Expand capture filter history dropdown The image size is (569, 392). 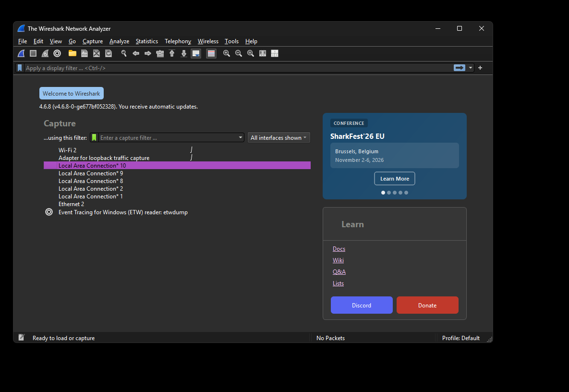tap(240, 137)
